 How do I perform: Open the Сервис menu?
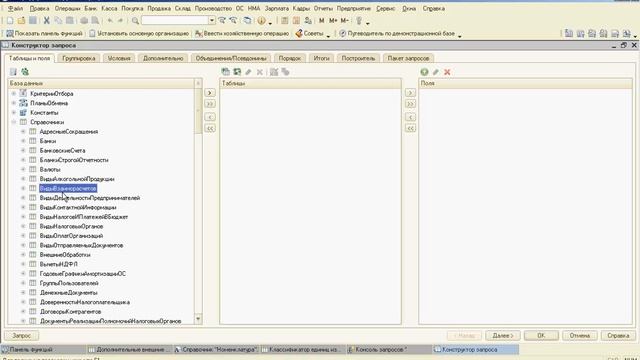pyautogui.click(x=385, y=8)
